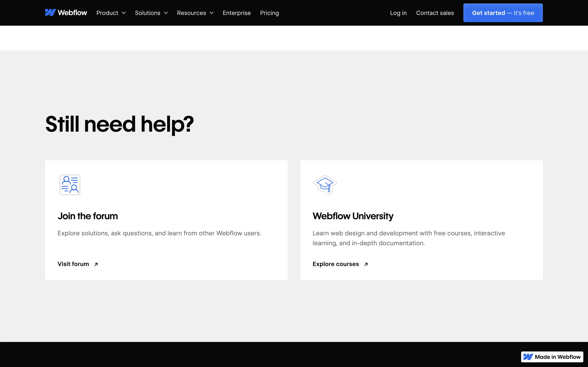
Task: Click the Explore courses link
Action: [x=336, y=264]
